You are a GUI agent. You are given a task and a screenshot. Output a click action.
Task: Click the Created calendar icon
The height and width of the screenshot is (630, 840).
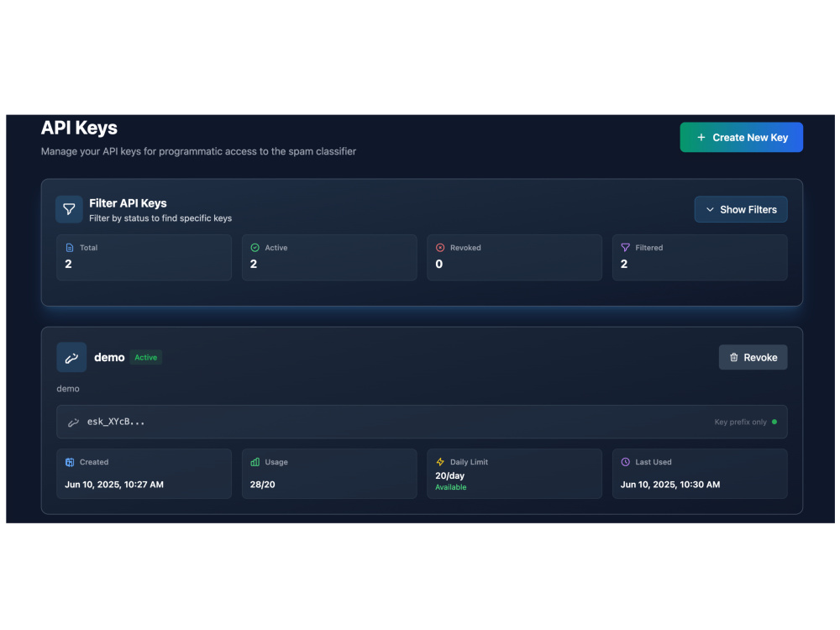70,462
